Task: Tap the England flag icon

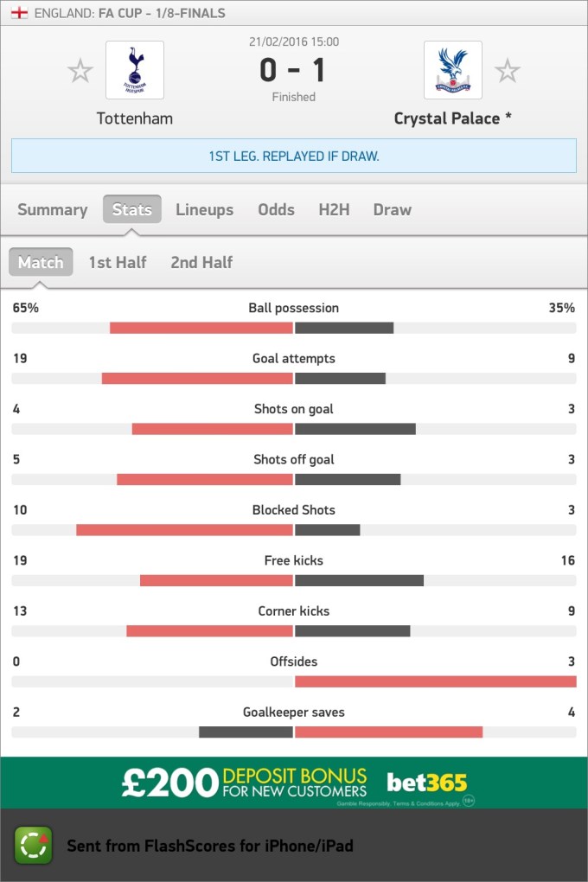Action: tap(20, 14)
